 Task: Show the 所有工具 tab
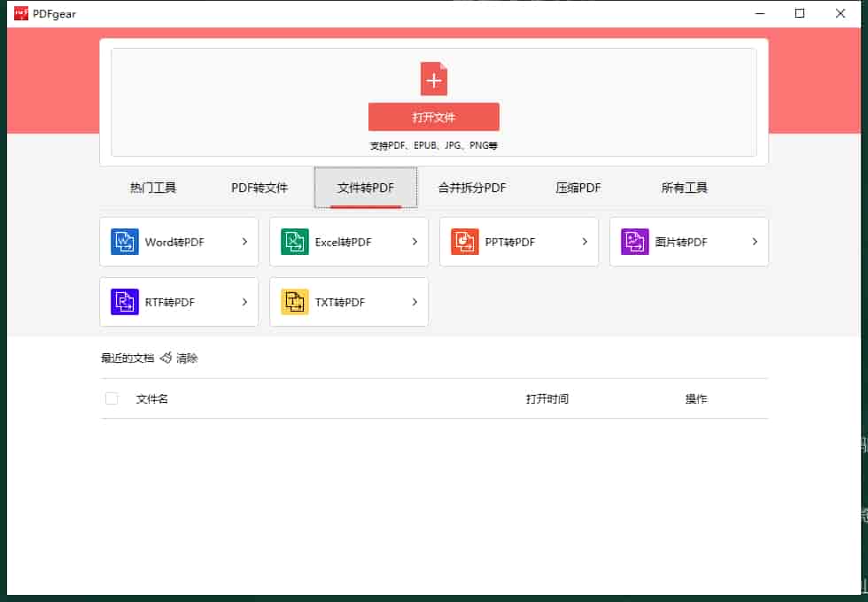(x=684, y=188)
